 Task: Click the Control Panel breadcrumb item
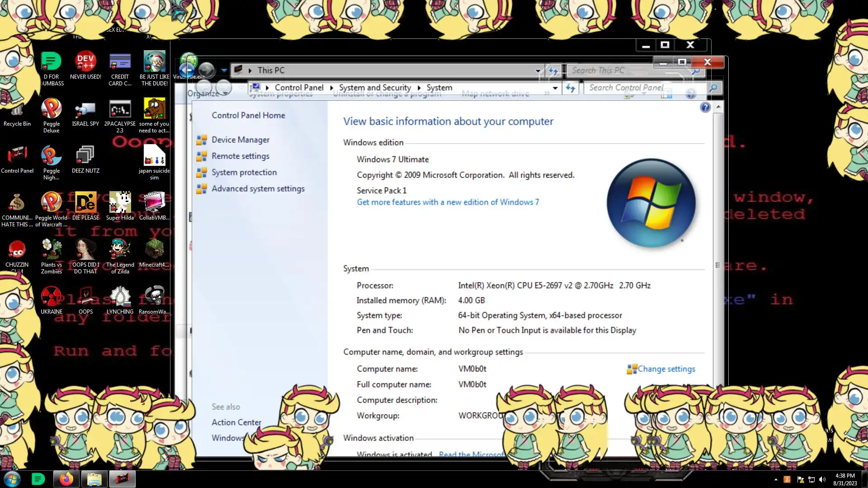[299, 88]
